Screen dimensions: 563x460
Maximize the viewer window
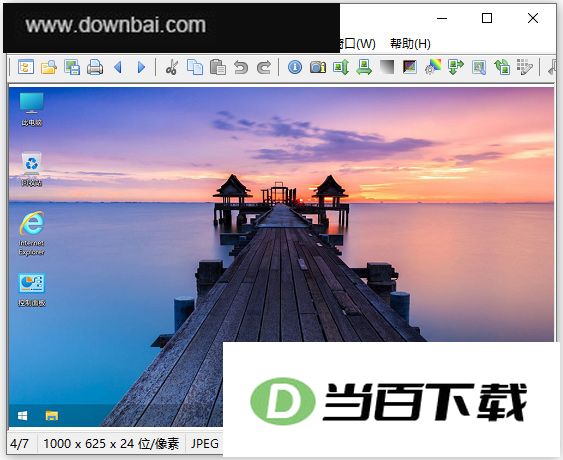(x=487, y=18)
